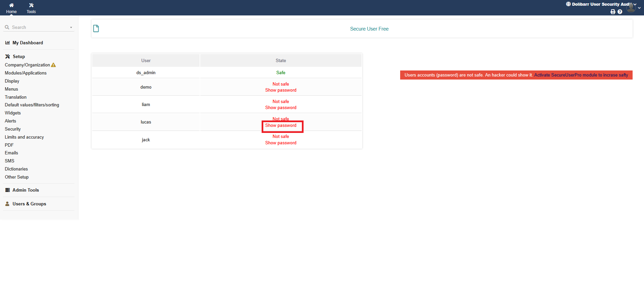The width and height of the screenshot is (644, 295).
Task: Open the Modules/Applications setup menu
Action: [x=25, y=73]
